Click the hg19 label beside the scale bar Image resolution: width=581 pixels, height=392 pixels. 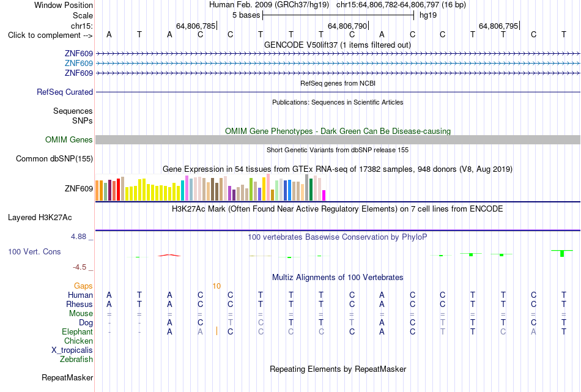click(x=428, y=15)
